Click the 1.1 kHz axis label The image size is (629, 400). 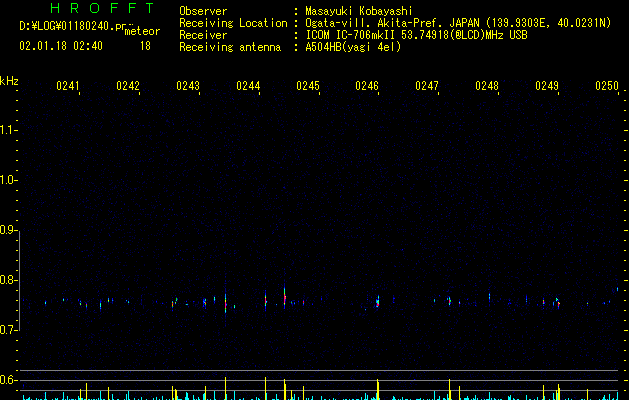8,130
